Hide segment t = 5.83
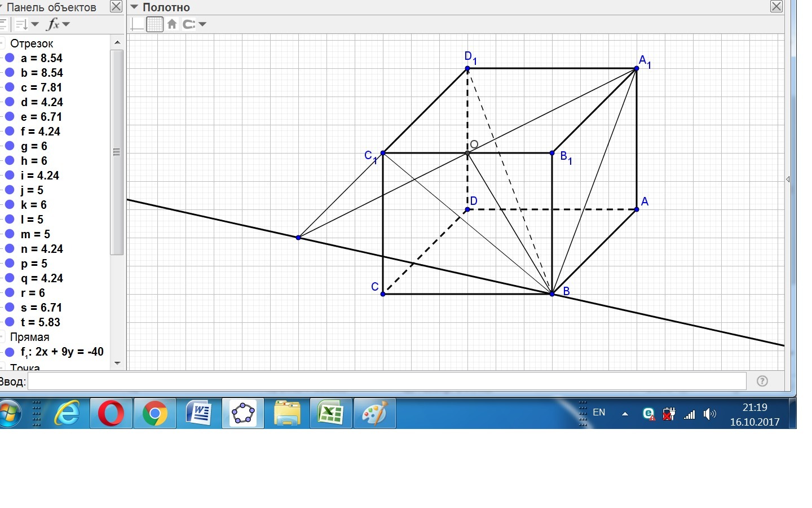The width and height of the screenshot is (812, 508). (10, 322)
